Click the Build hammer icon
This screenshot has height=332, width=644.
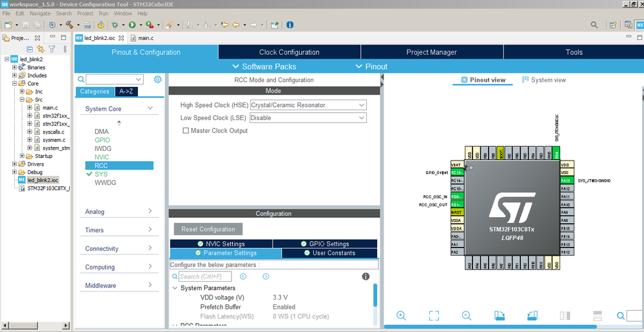coord(70,25)
